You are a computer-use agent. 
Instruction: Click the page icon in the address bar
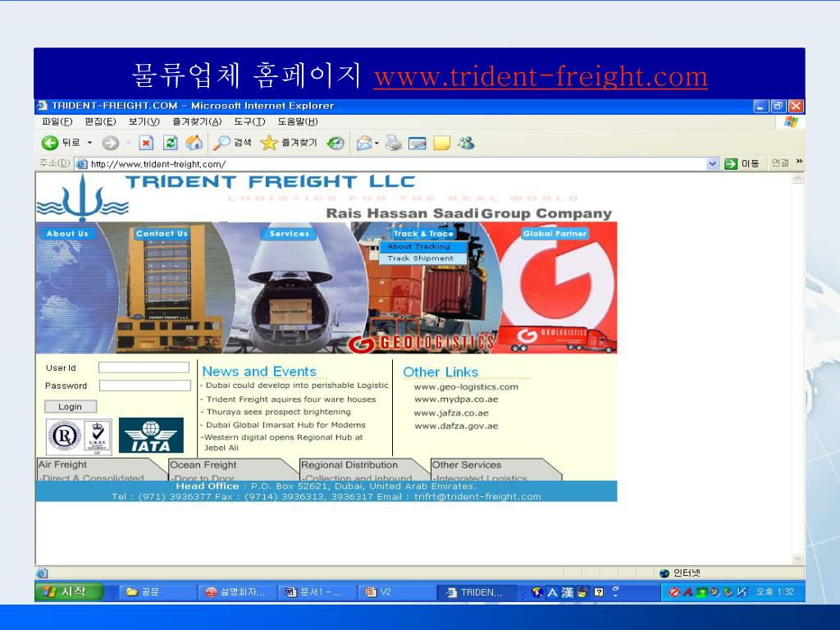(81, 164)
